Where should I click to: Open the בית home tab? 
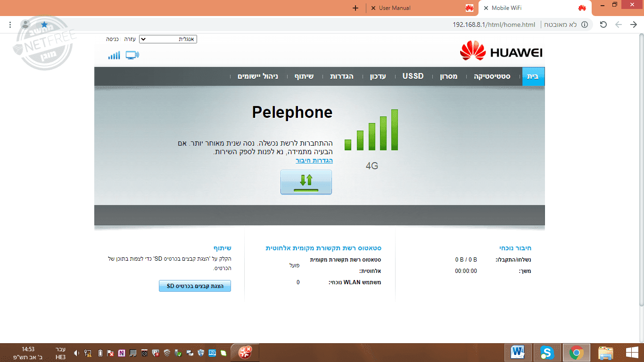pos(533,76)
